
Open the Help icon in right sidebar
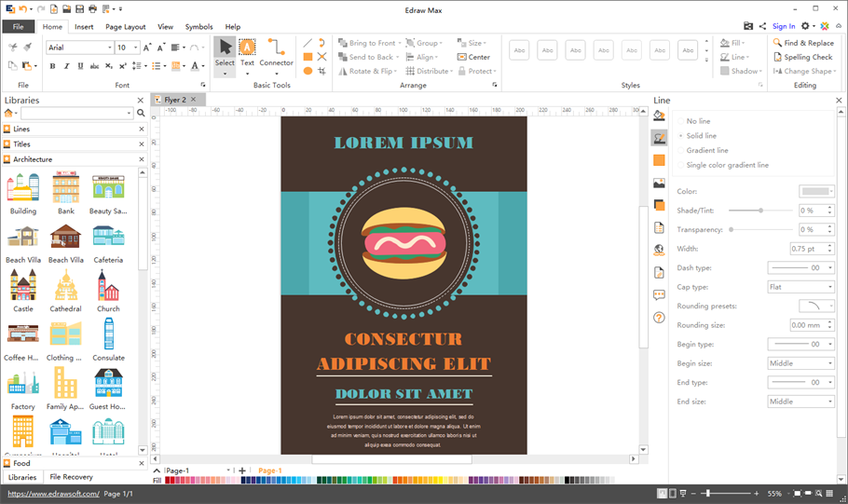tap(659, 318)
